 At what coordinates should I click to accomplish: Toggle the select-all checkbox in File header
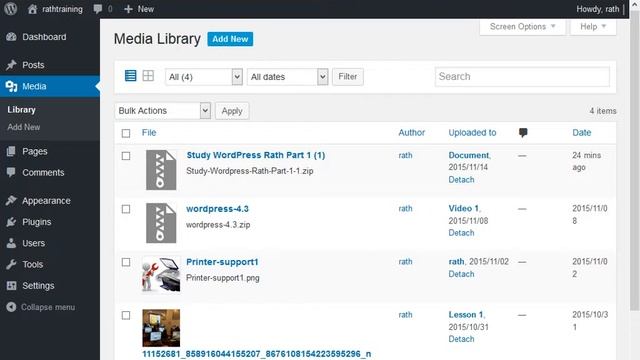pyautogui.click(x=126, y=133)
